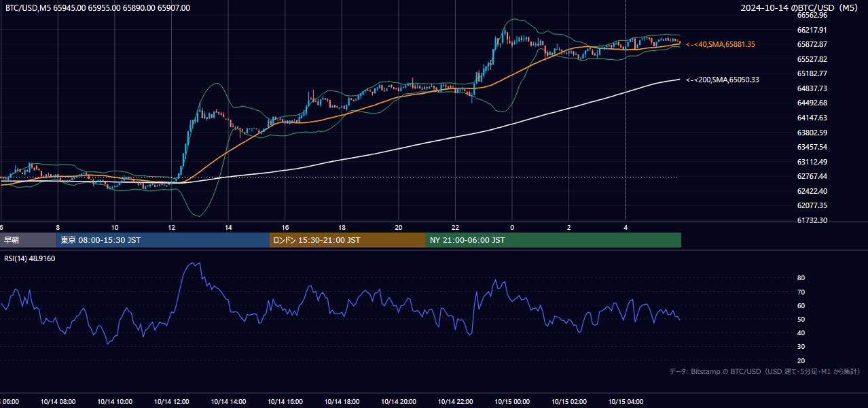Viewport: 868px width, 408px height.
Task: Click price axis value 66562.96
Action: click(812, 15)
